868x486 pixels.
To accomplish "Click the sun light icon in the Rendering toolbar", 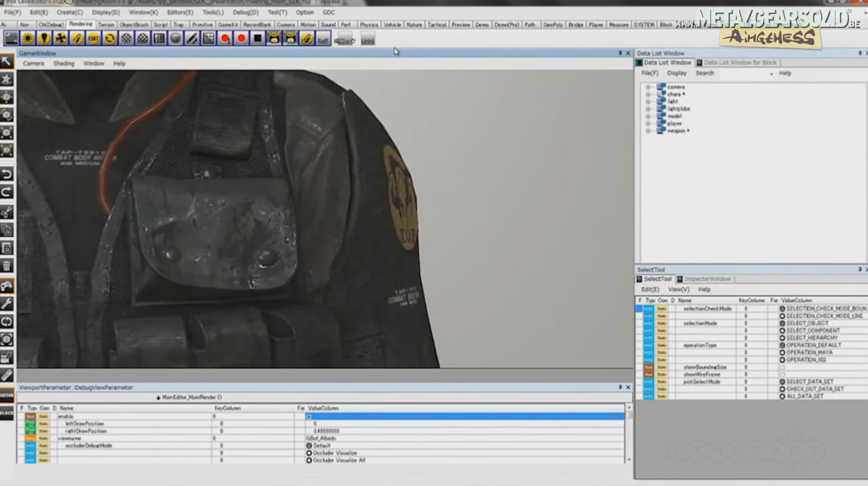I will pos(27,38).
